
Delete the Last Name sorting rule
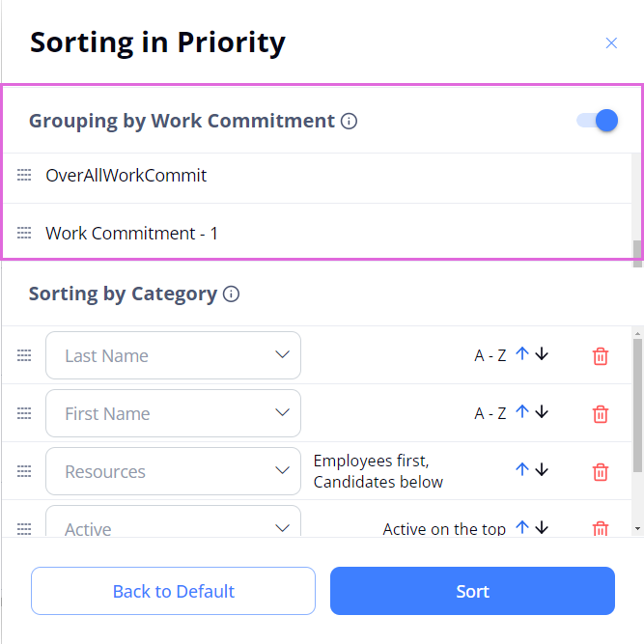pyautogui.click(x=601, y=356)
